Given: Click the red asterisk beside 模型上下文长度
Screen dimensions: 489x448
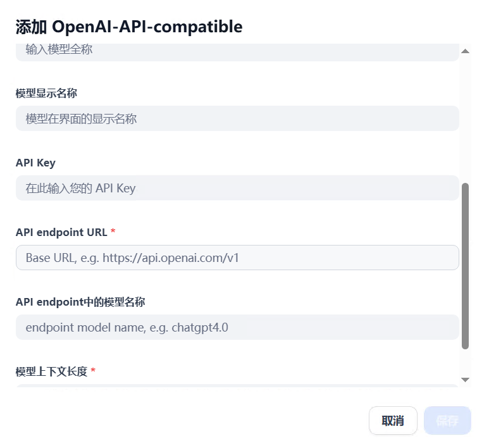Looking at the screenshot, I should pos(93,371).
